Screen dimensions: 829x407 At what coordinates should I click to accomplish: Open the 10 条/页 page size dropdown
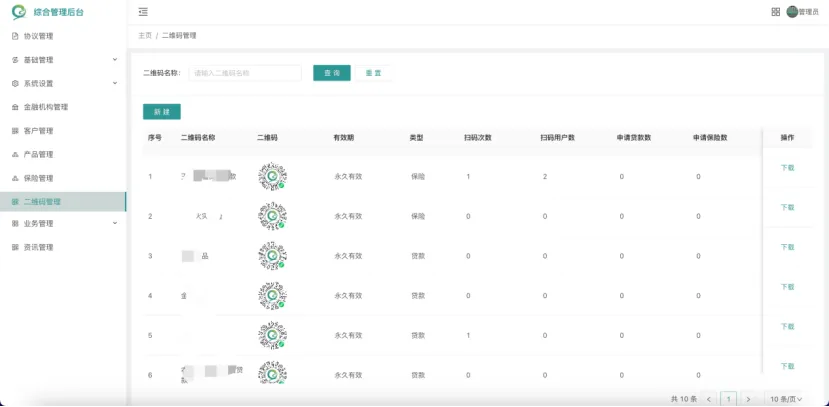tap(786, 399)
